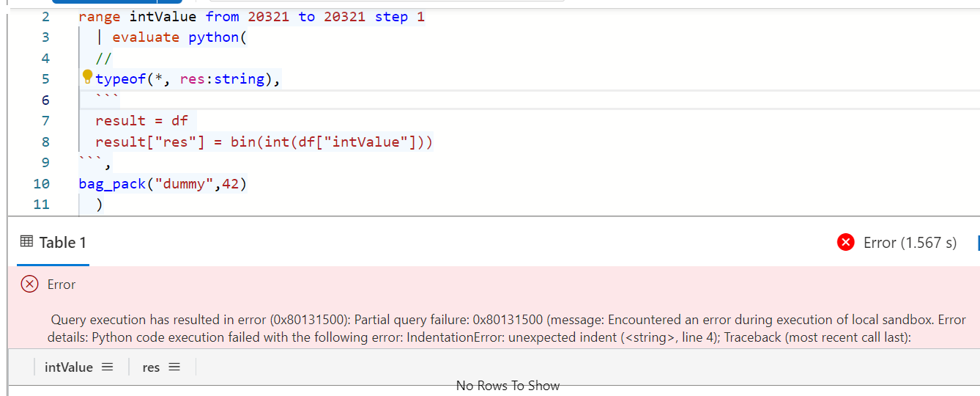This screenshot has width=980, height=396.
Task: Click the typeof(*, res:string) line
Action: coord(188,78)
